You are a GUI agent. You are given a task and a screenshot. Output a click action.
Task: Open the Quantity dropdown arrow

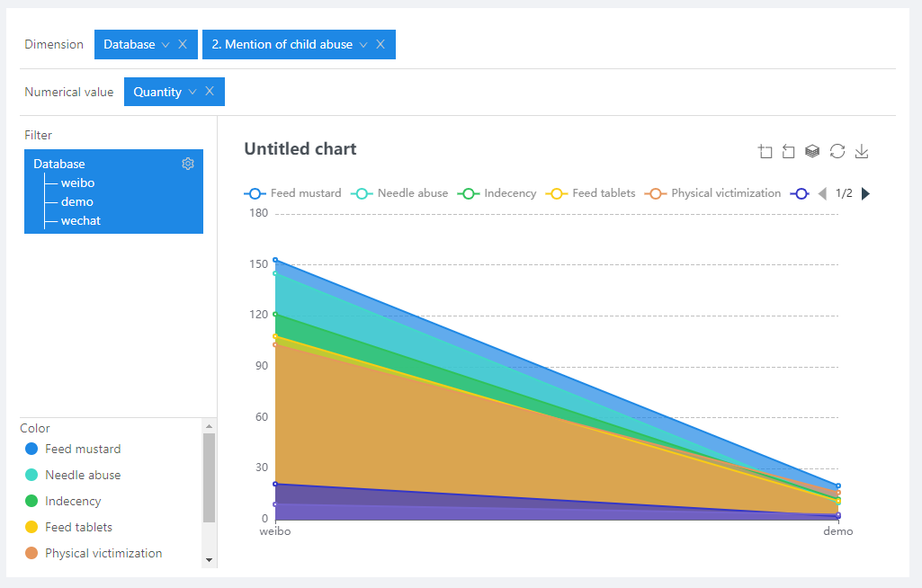pyautogui.click(x=192, y=93)
